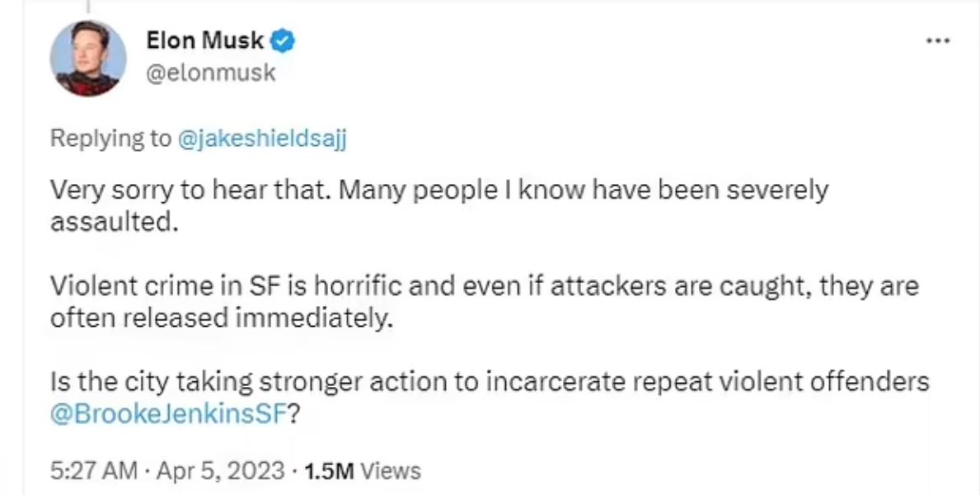Viewport: 980px width, 495px height.
Task: Click the 'often released immediately.' line
Action: 221,318
